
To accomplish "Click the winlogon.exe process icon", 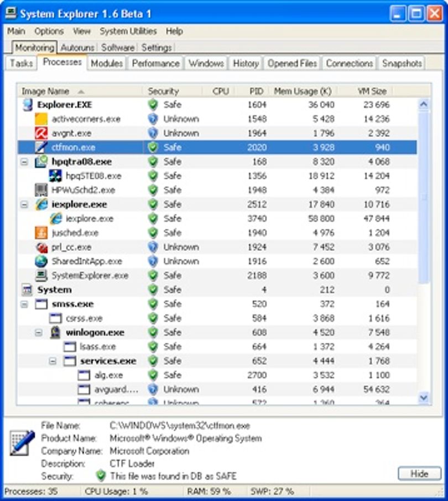I will tap(55, 333).
